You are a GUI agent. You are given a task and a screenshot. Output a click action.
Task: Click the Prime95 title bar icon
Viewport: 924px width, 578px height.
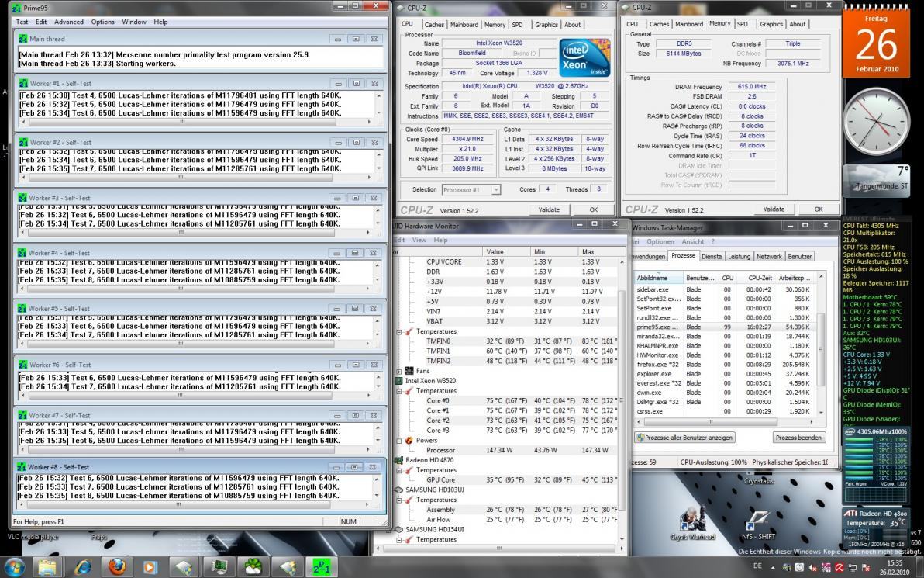click(16, 9)
